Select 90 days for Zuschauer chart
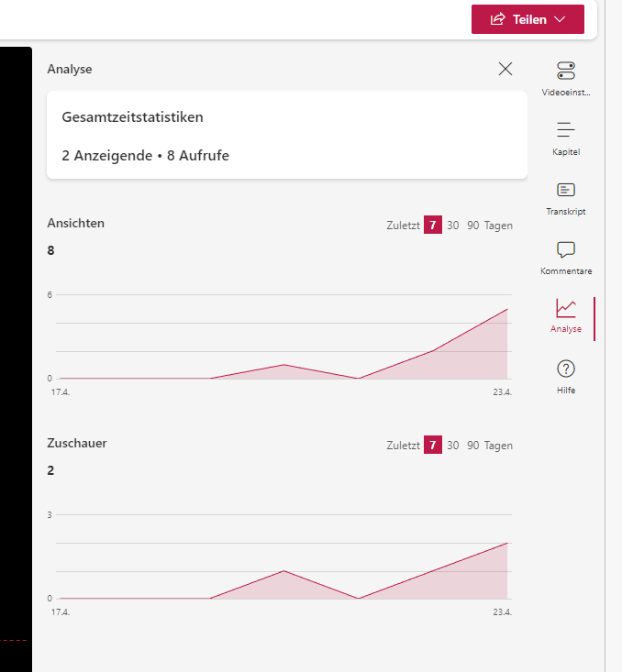Viewport: 622px width, 672px height. tap(473, 446)
